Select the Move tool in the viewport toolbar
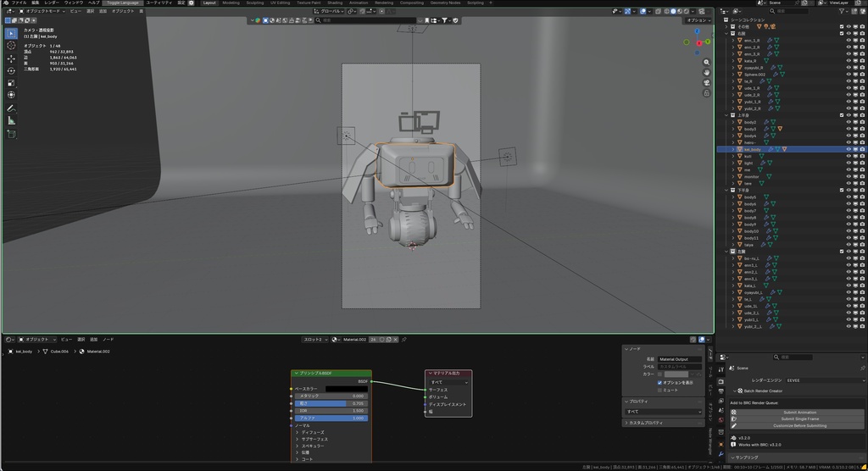 [11, 58]
